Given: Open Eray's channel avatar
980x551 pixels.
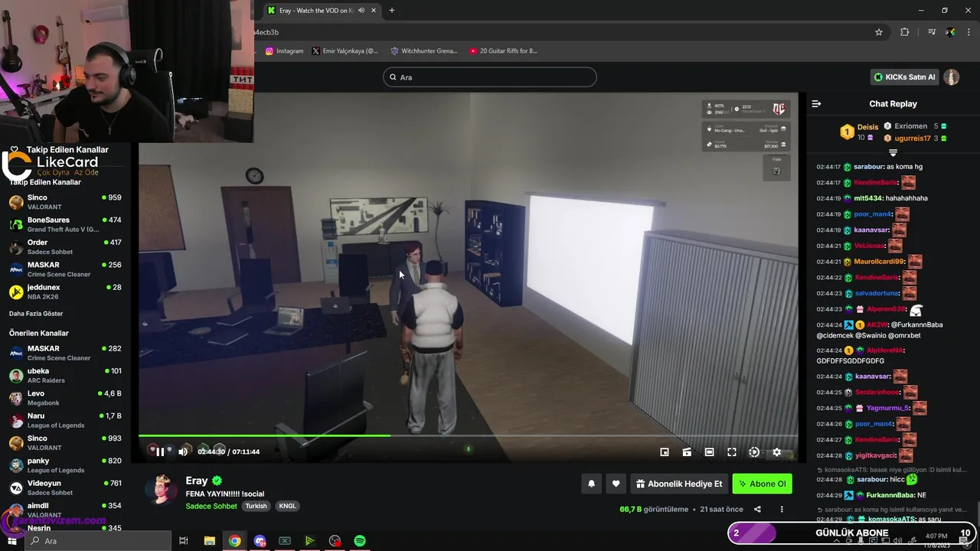Looking at the screenshot, I should [162, 490].
